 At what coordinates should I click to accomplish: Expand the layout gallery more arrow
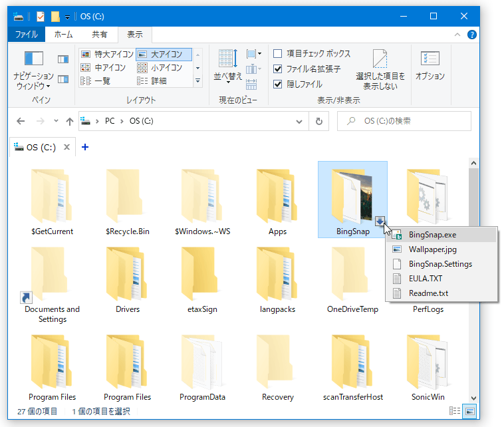[x=197, y=81]
